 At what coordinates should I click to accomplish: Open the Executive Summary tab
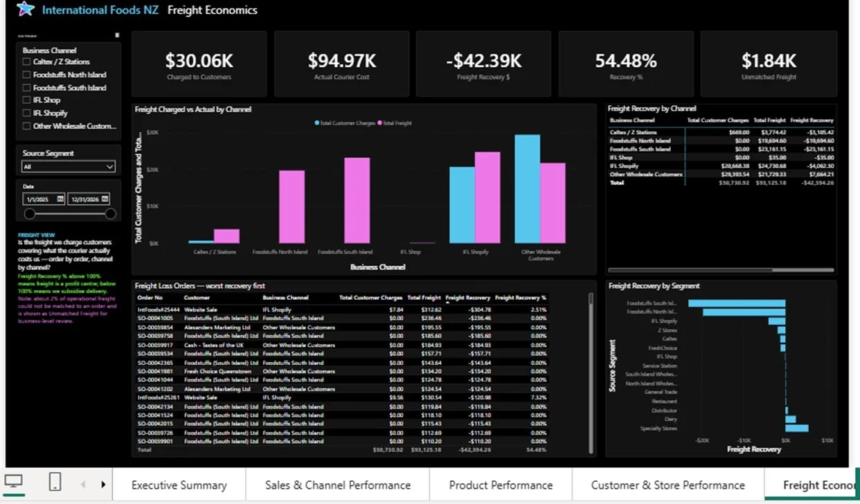coord(179,485)
